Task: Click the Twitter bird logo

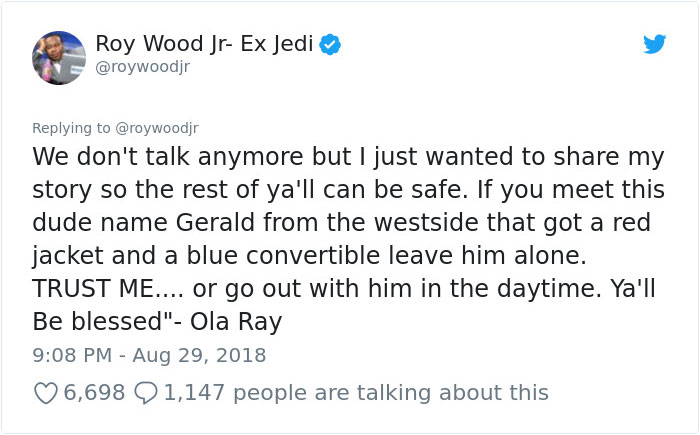Action: pos(654,44)
